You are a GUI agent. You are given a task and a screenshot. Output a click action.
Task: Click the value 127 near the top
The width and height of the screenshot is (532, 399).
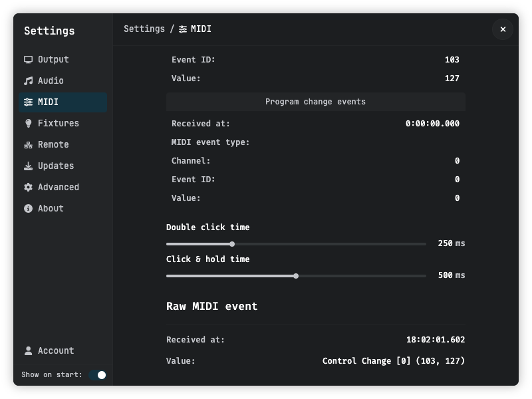point(452,78)
